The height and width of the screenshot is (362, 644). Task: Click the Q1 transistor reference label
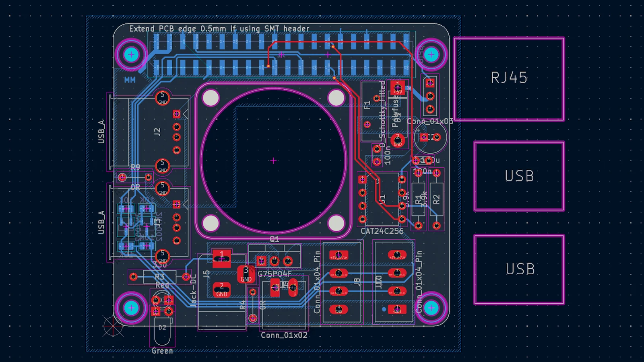274,239
